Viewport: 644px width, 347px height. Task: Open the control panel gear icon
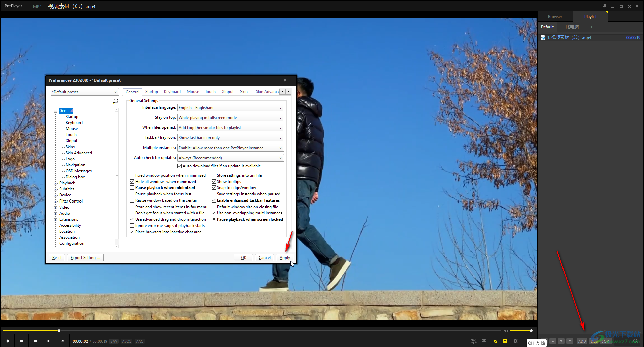pos(516,341)
